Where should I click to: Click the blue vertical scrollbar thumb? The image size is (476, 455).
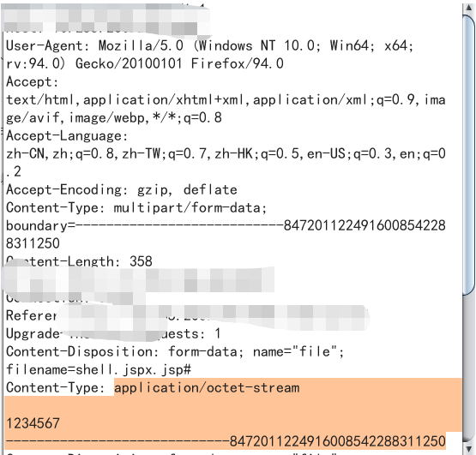tap(469, 154)
